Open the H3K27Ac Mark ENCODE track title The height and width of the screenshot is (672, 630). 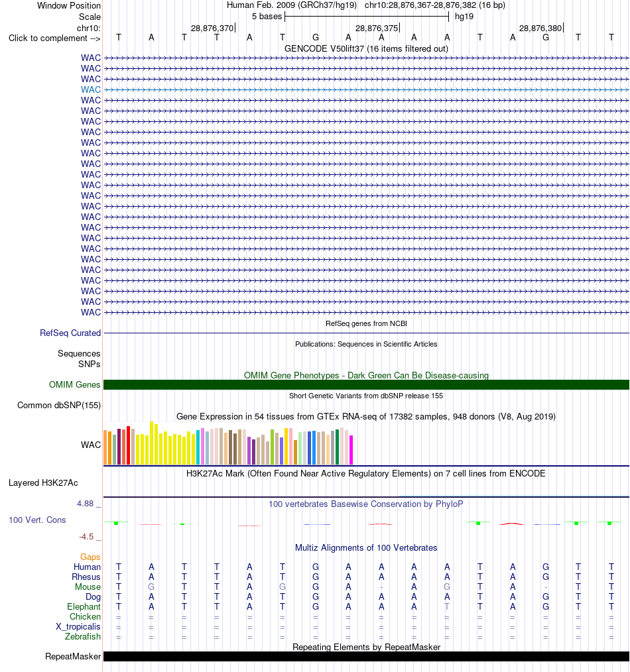click(x=366, y=474)
